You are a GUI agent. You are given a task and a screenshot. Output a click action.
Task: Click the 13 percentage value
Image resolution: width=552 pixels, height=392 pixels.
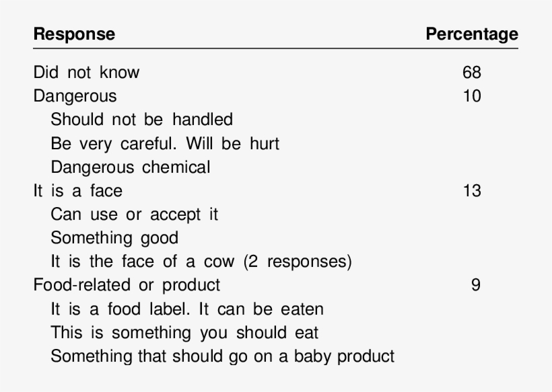point(472,191)
